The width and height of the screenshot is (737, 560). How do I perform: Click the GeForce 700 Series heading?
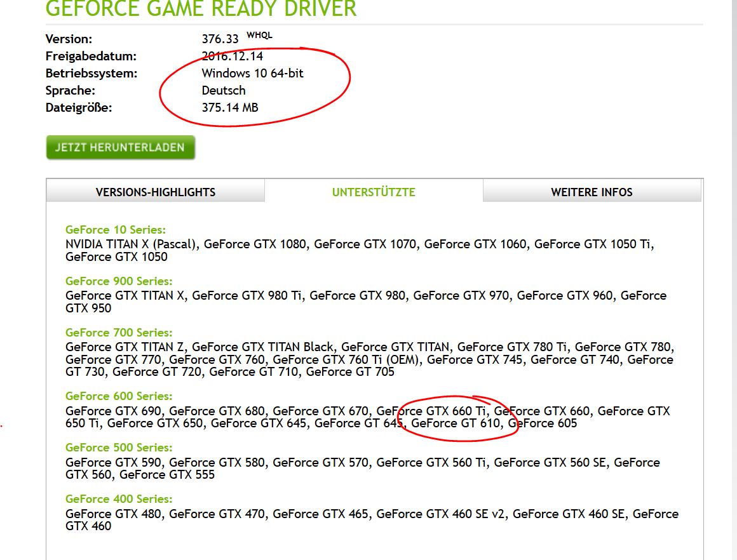[119, 333]
